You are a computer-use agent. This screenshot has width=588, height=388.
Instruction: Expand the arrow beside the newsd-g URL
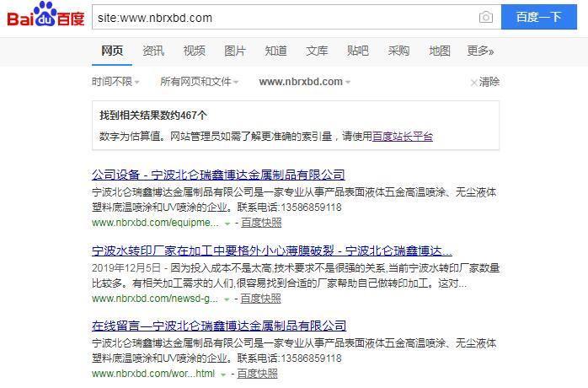tap(227, 299)
